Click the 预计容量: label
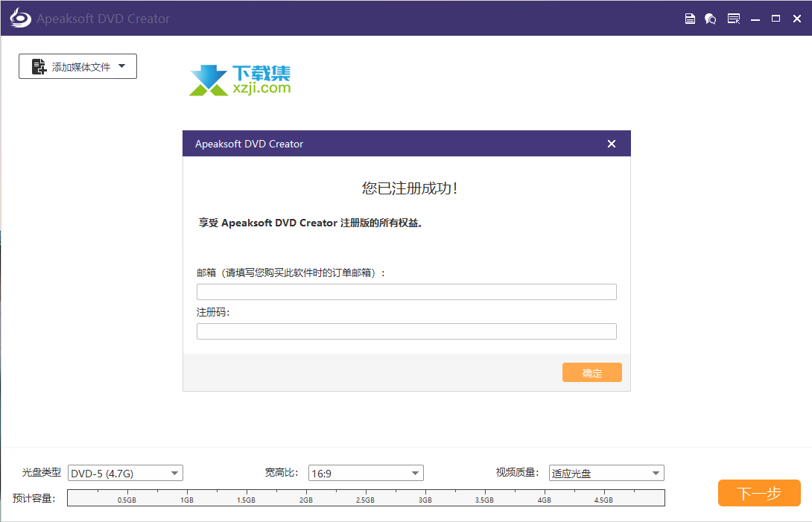812x522 pixels. 34,498
